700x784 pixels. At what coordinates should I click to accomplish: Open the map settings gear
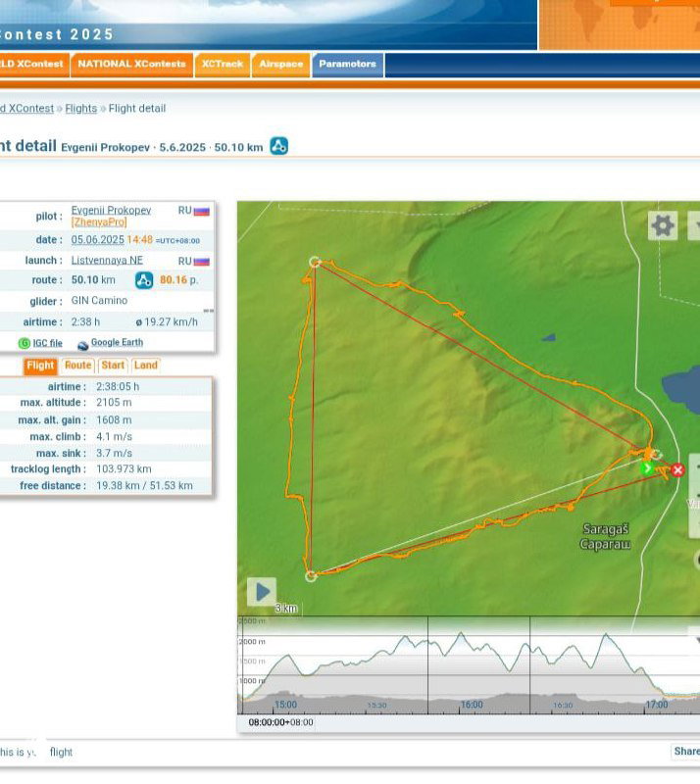coord(663,226)
